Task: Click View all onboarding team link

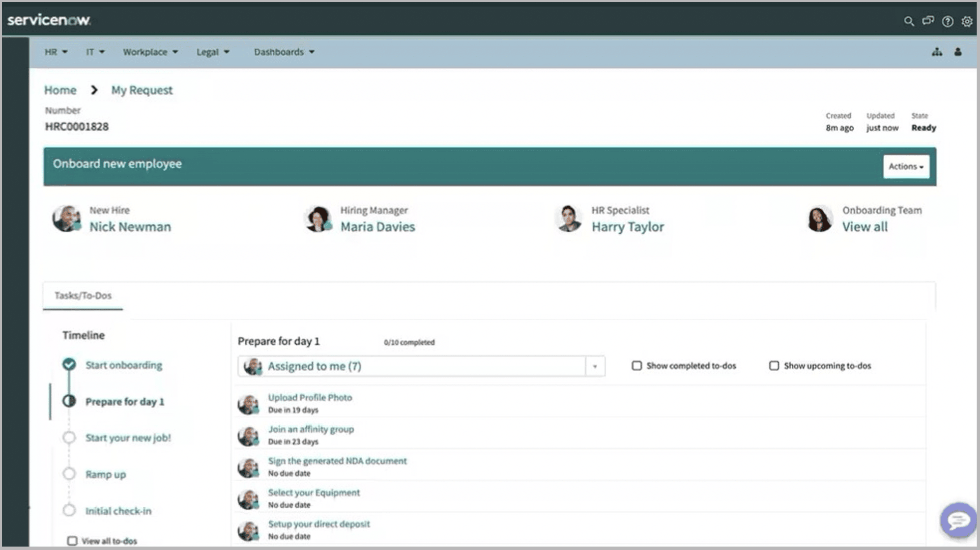Action: [864, 226]
